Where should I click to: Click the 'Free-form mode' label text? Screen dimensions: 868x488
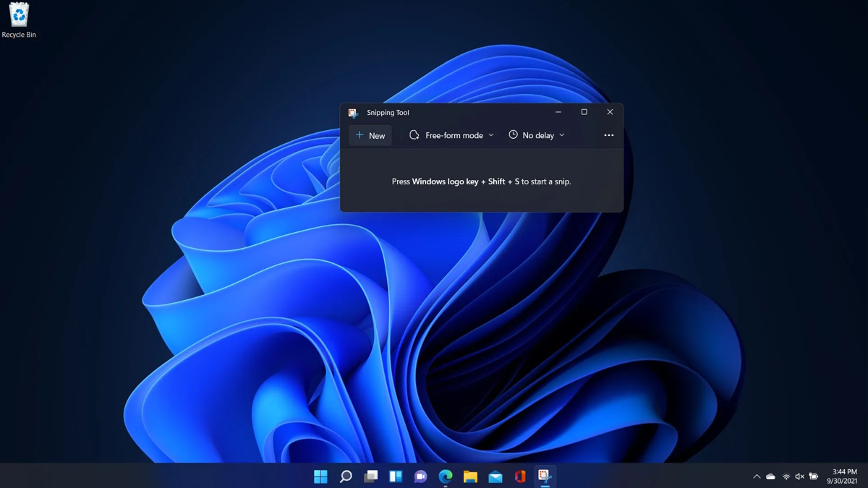click(x=454, y=135)
